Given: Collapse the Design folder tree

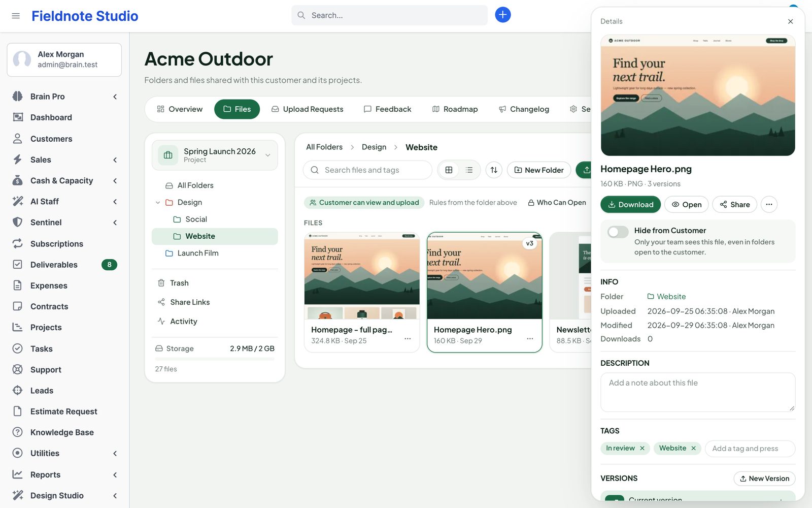Looking at the screenshot, I should 158,202.
